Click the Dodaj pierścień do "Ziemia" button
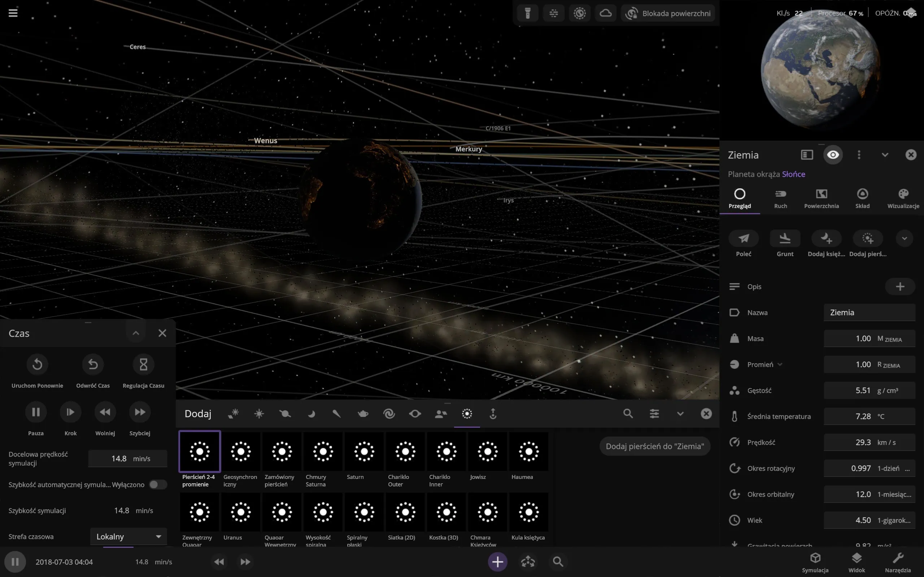The image size is (924, 577). (655, 446)
